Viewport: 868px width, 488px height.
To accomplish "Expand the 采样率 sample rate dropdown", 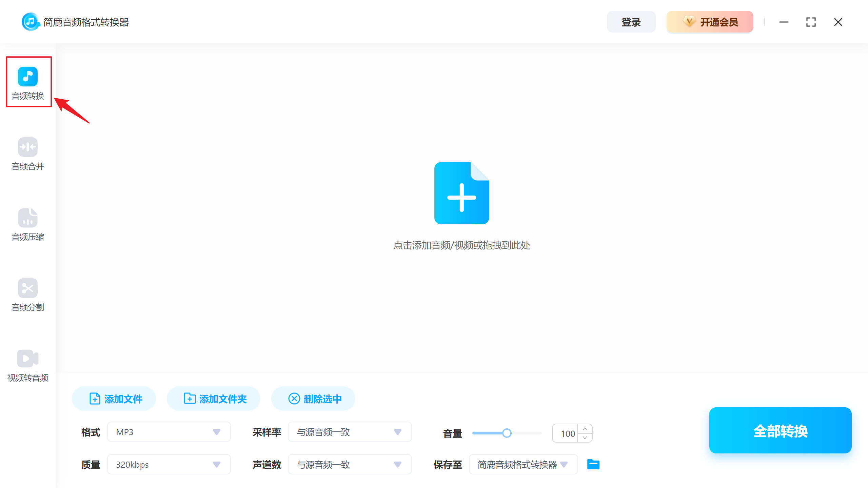I will coord(350,432).
